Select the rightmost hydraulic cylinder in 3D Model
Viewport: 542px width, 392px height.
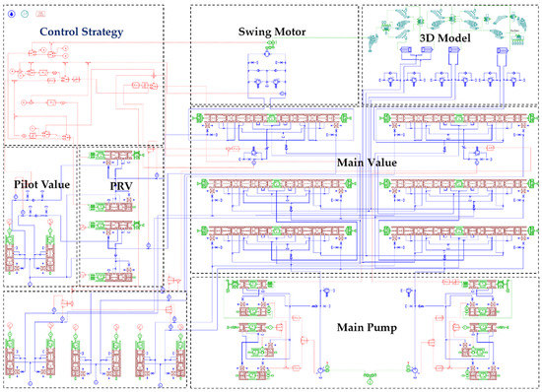(503, 51)
